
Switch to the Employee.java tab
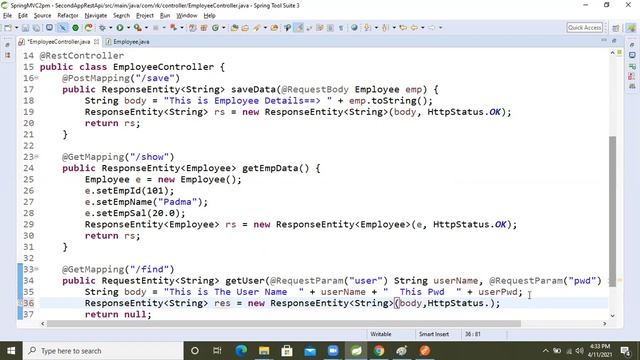127,42
